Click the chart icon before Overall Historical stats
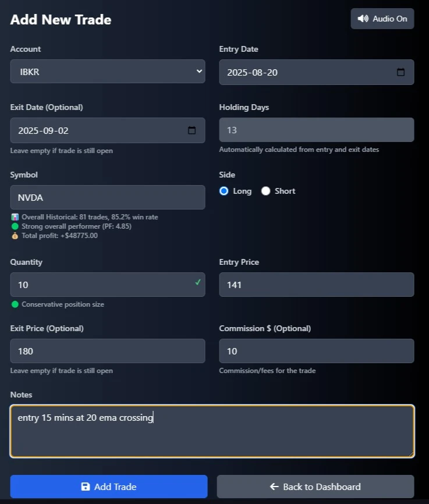This screenshot has width=429, height=504. (14, 216)
